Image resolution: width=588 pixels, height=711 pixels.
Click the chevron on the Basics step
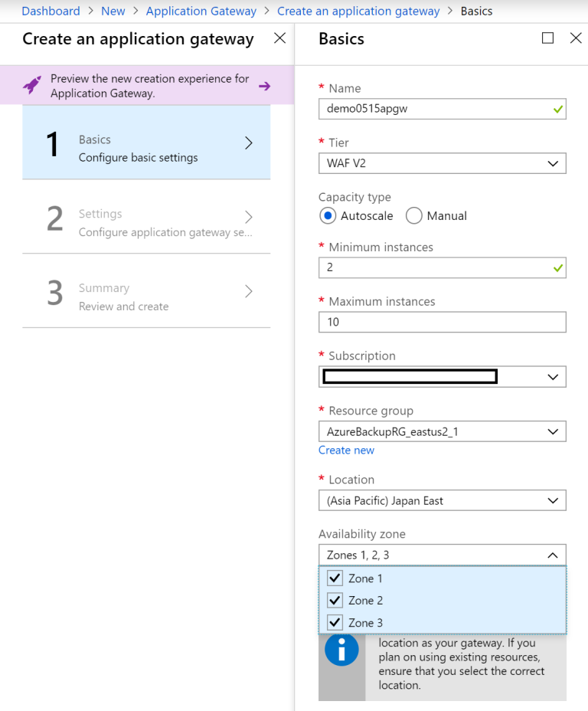coord(248,143)
